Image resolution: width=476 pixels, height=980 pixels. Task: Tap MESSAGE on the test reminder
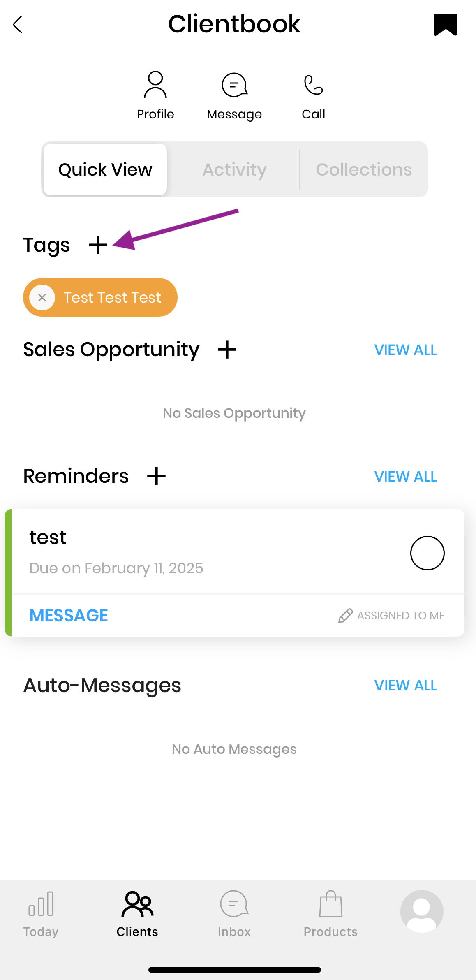click(x=69, y=616)
